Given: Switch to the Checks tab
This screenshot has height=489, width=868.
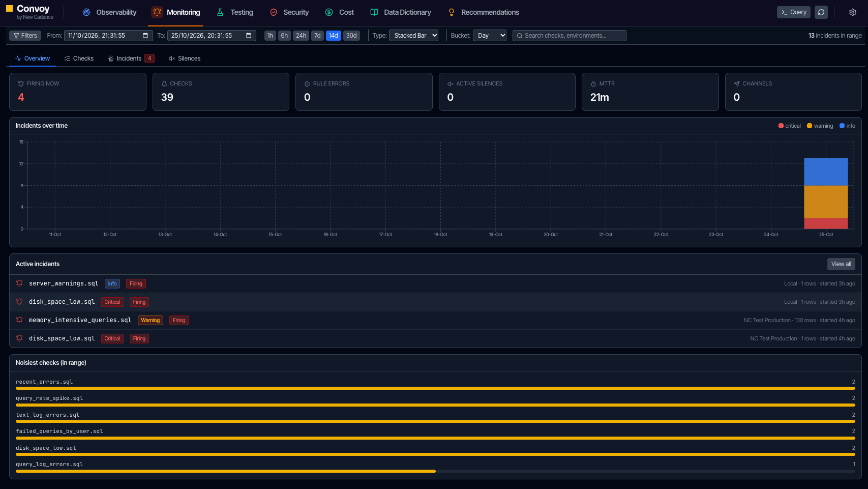Looking at the screenshot, I should coord(79,59).
